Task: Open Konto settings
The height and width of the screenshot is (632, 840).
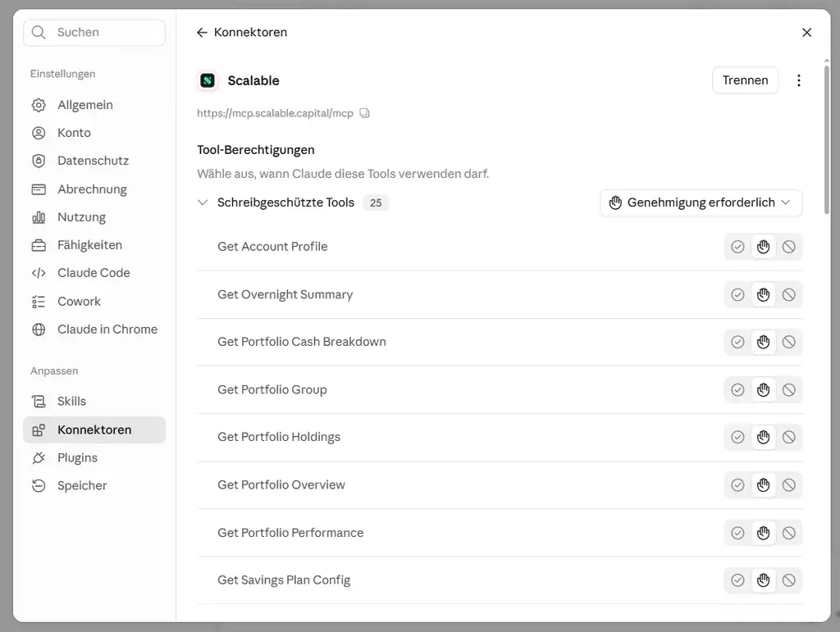Action: (94, 133)
